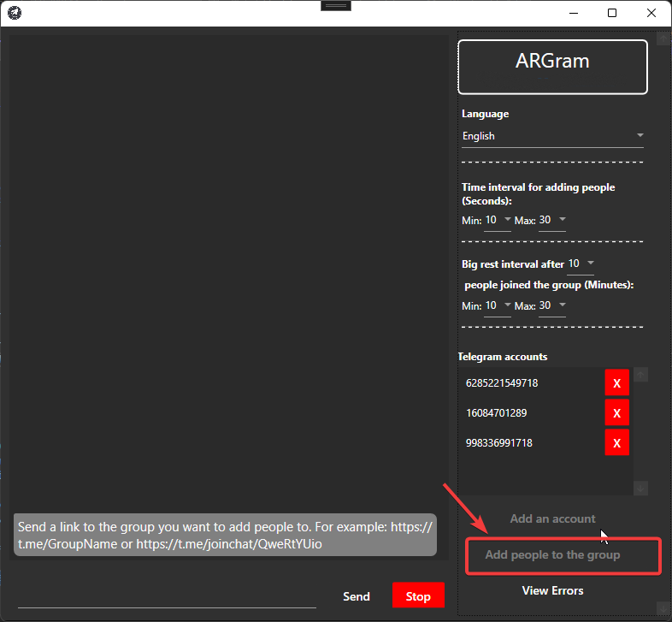Screen dimensions: 672x622
Task: Open View Errors
Action: click(552, 590)
